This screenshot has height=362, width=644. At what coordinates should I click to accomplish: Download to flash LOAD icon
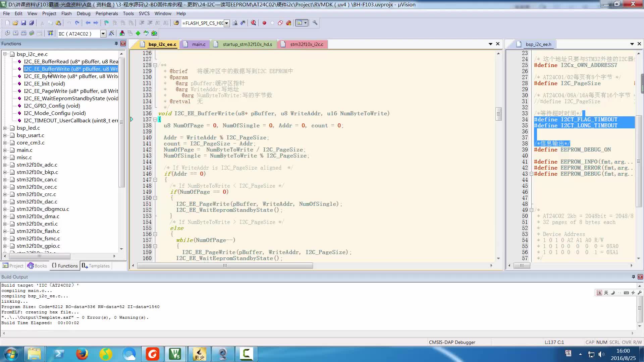click(x=50, y=33)
